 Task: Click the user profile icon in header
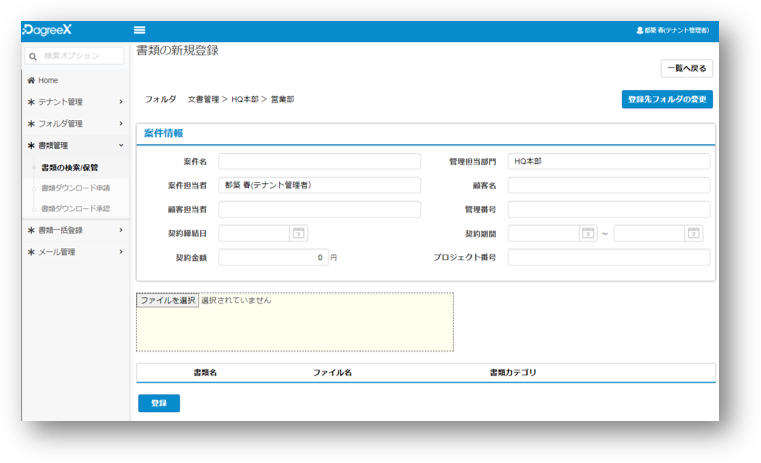(x=640, y=31)
